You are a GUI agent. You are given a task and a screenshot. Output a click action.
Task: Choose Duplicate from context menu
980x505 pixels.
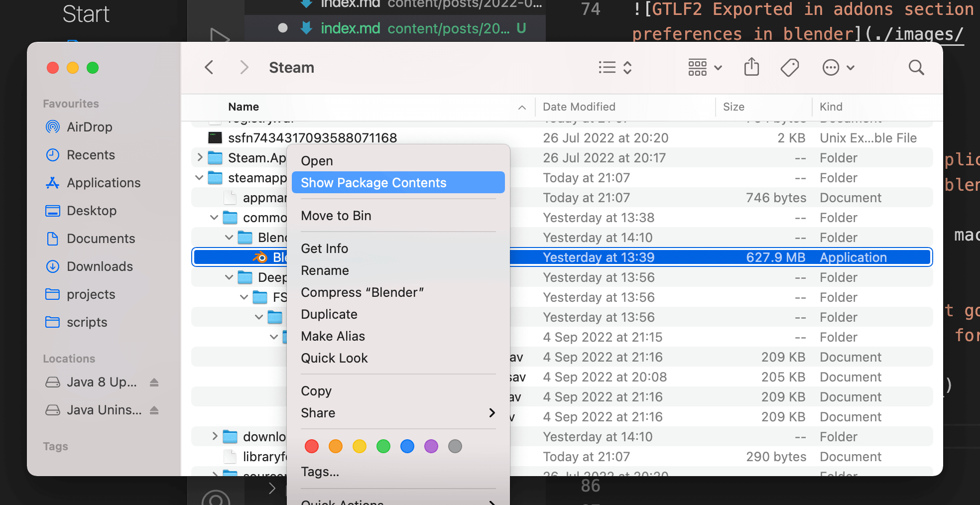point(398,314)
